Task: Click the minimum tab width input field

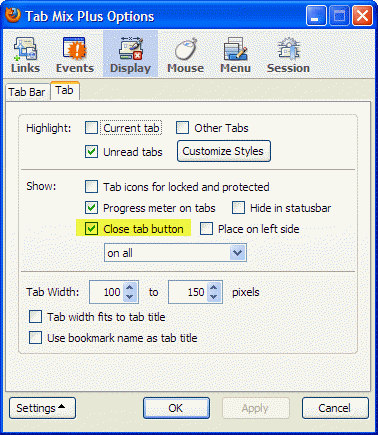Action: click(x=107, y=292)
